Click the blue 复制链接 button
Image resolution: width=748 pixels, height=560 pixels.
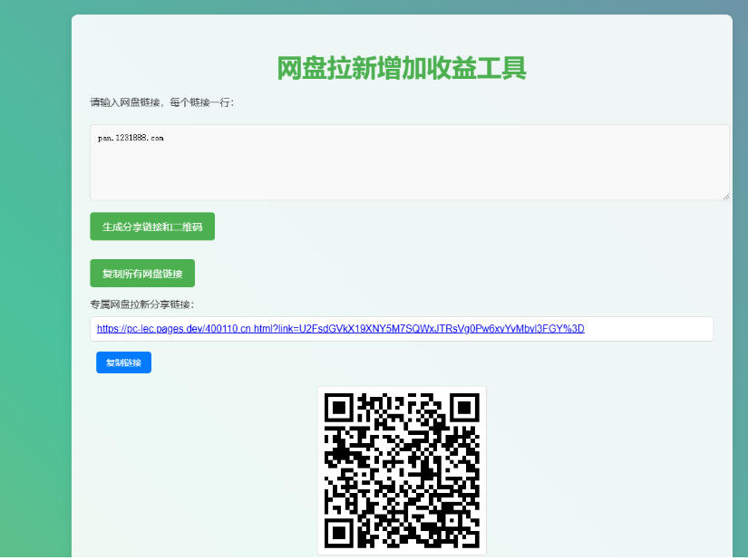pos(123,362)
